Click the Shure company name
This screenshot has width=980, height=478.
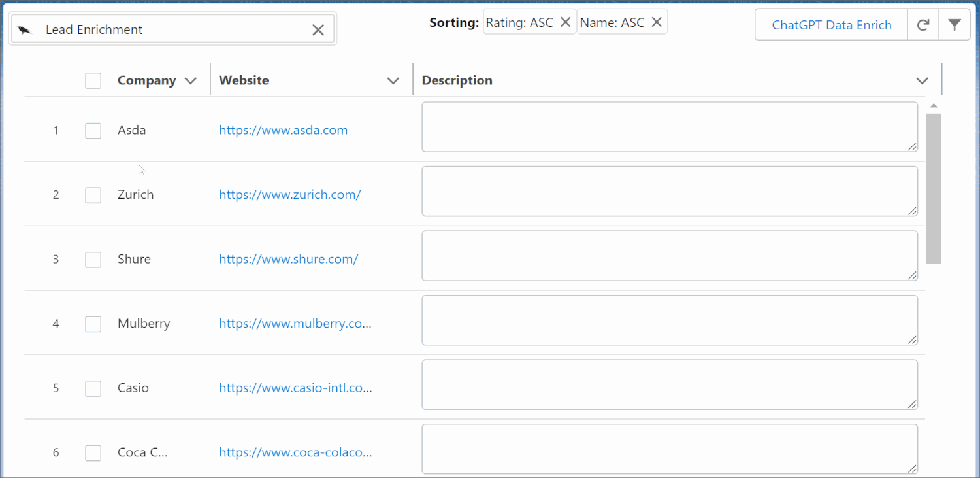point(134,259)
